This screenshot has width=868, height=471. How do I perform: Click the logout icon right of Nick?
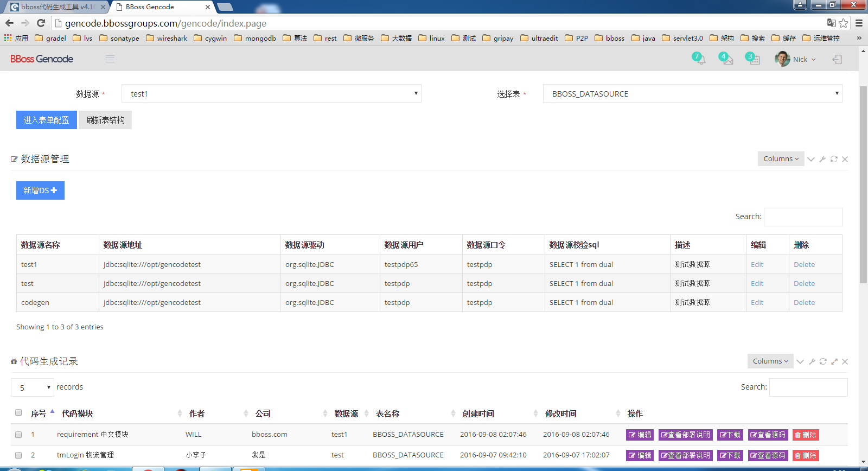point(837,59)
